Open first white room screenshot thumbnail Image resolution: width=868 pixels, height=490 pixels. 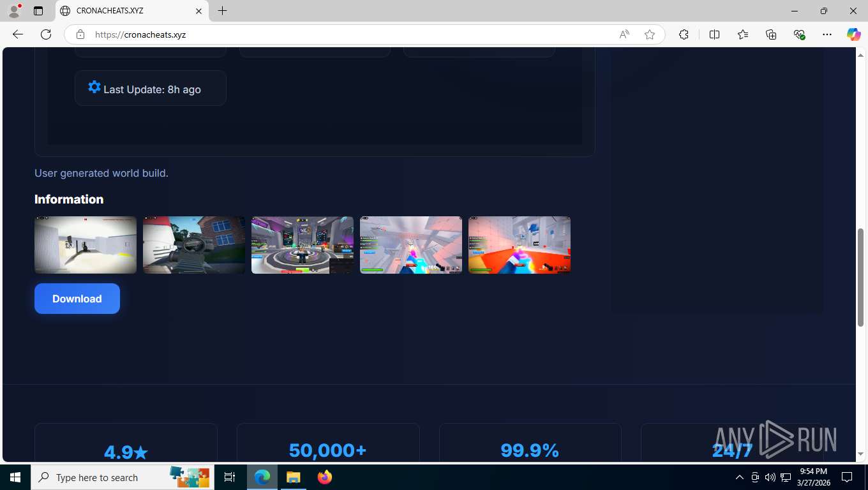click(86, 245)
